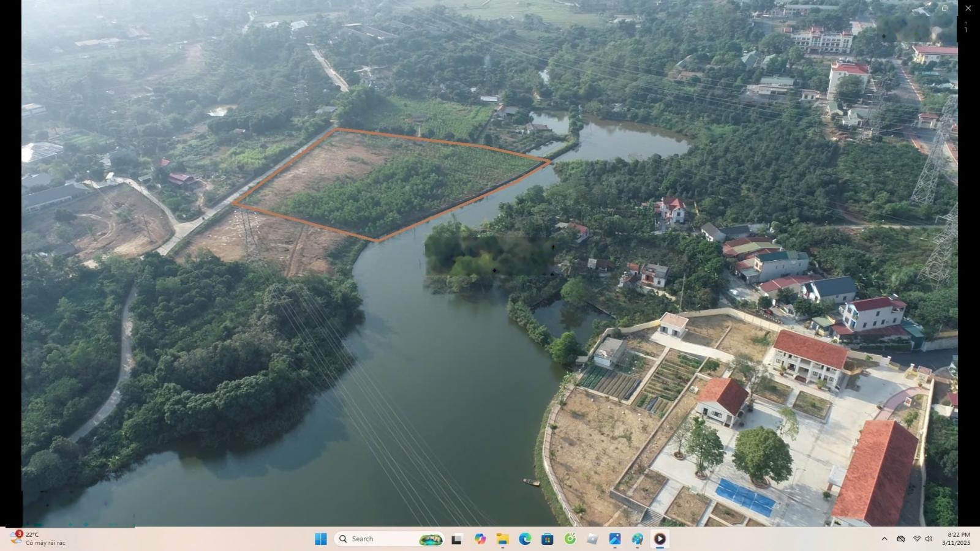Screen dimensions: 980x551
Task: Click the search highlight image in Search box
Action: click(431, 539)
